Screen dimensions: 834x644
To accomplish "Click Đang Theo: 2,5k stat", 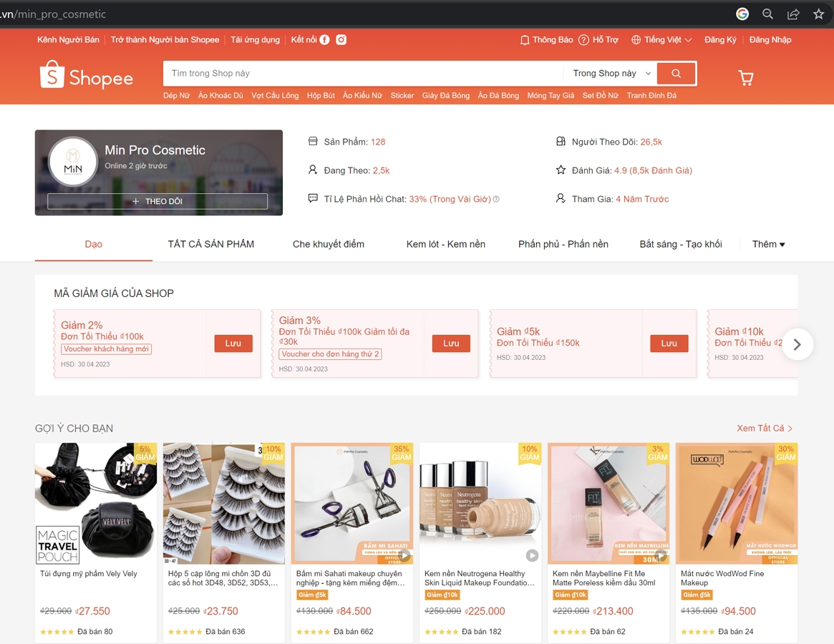I will (x=357, y=171).
